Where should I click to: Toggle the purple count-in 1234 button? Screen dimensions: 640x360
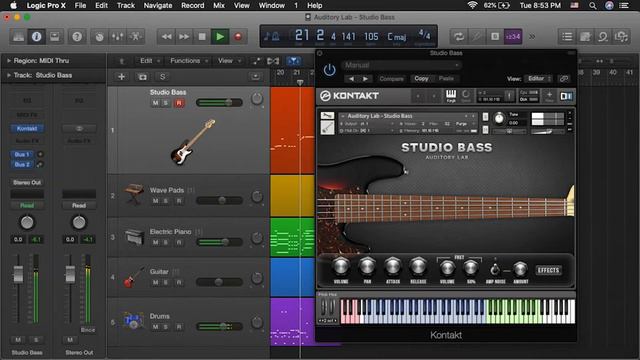coord(513,37)
